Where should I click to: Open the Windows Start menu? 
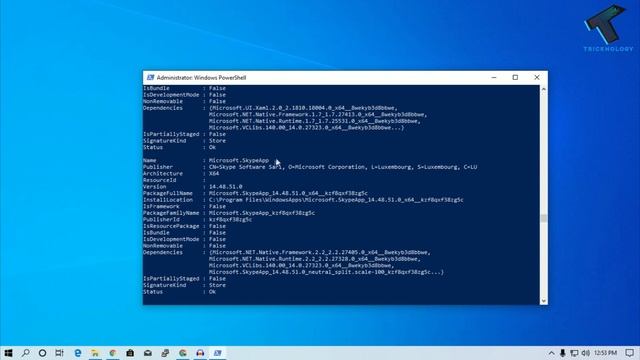coord(8,353)
